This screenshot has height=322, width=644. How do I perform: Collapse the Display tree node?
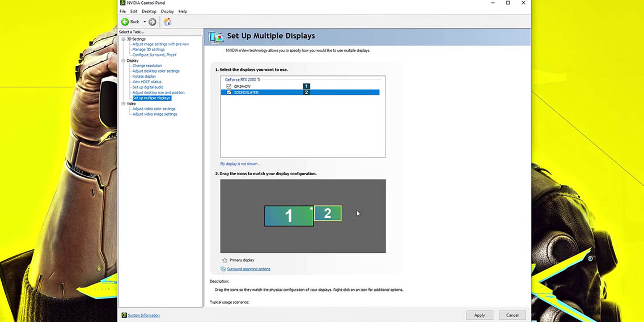point(123,60)
